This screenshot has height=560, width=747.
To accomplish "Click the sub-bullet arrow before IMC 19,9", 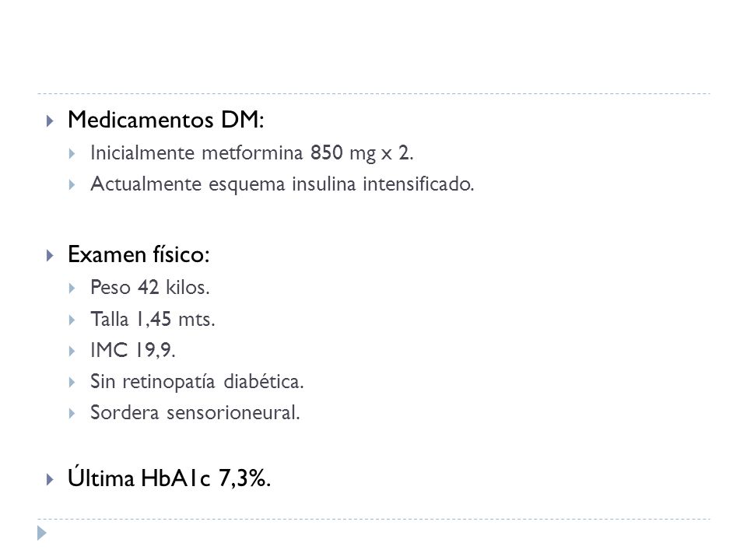I will point(72,352).
